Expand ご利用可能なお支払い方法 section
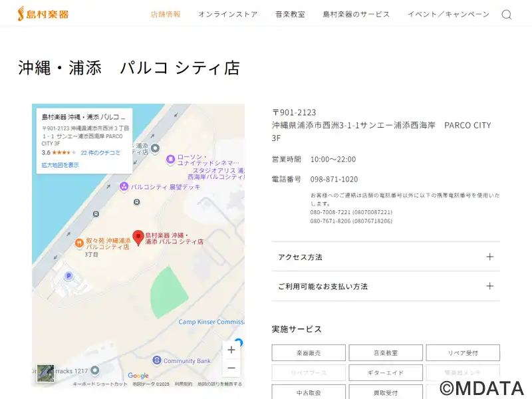The image size is (532, 399). tap(386, 286)
